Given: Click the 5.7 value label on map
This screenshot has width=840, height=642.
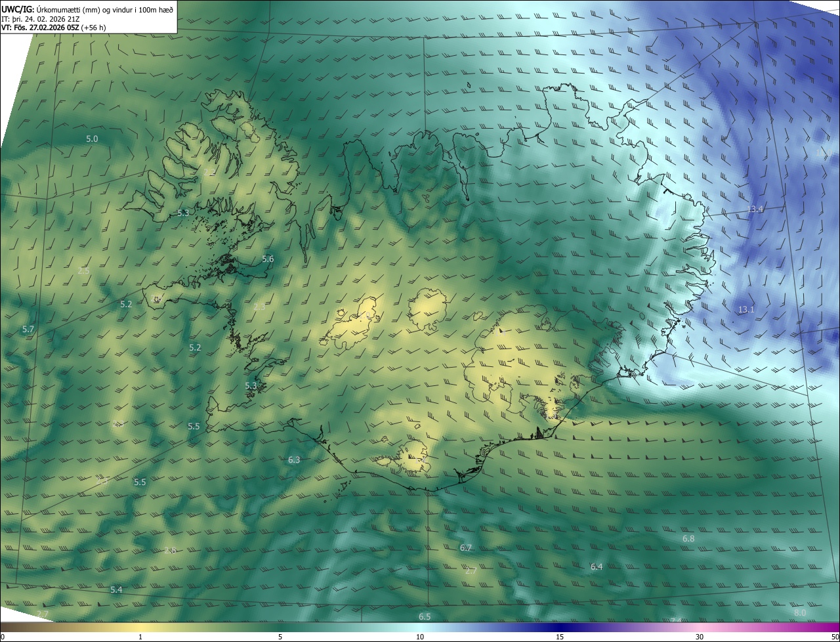Looking at the screenshot, I should click(28, 329).
